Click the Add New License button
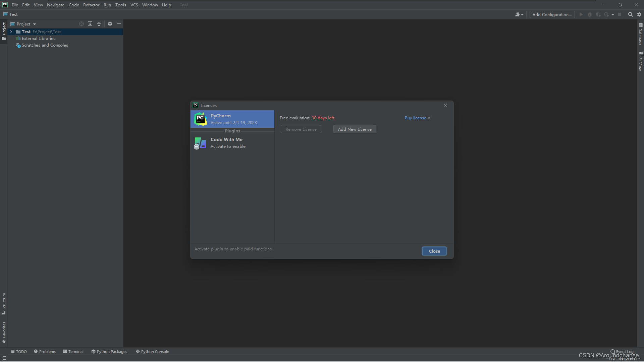Image resolution: width=644 pixels, height=362 pixels. 355,129
